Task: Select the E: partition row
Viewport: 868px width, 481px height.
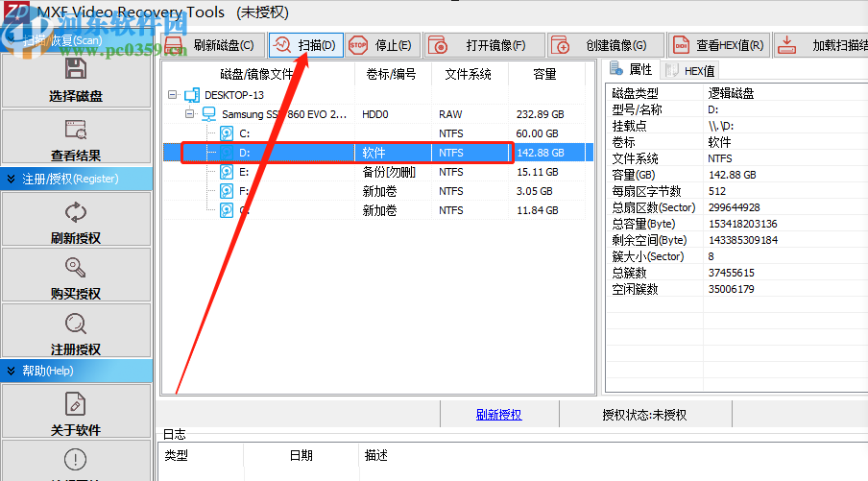Action: 374,172
